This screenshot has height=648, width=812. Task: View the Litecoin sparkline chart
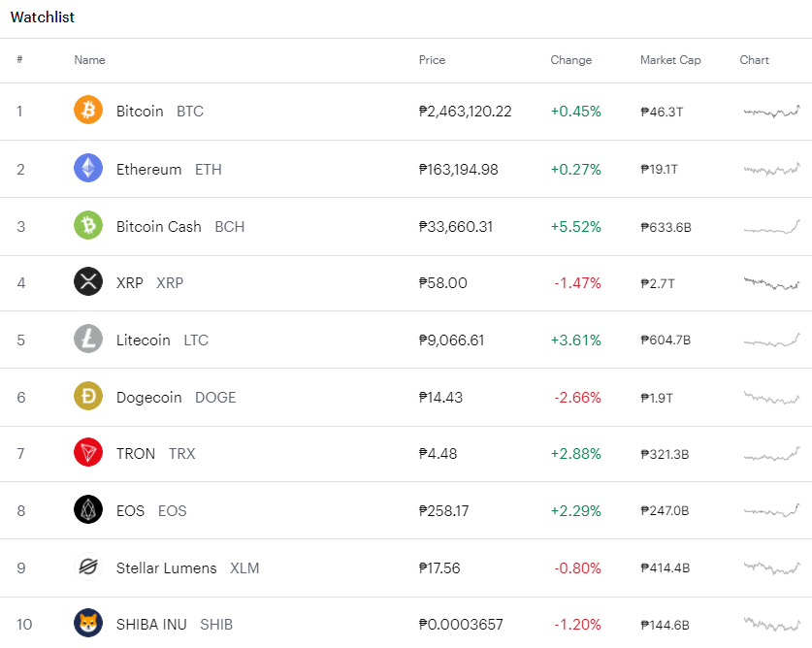pyautogui.click(x=771, y=340)
